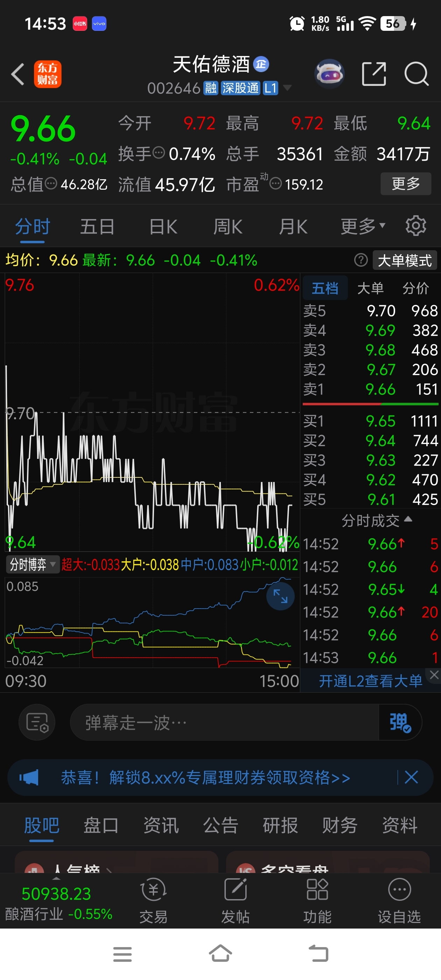
Task: Open the 公告 announcements tab
Action: 221,825
